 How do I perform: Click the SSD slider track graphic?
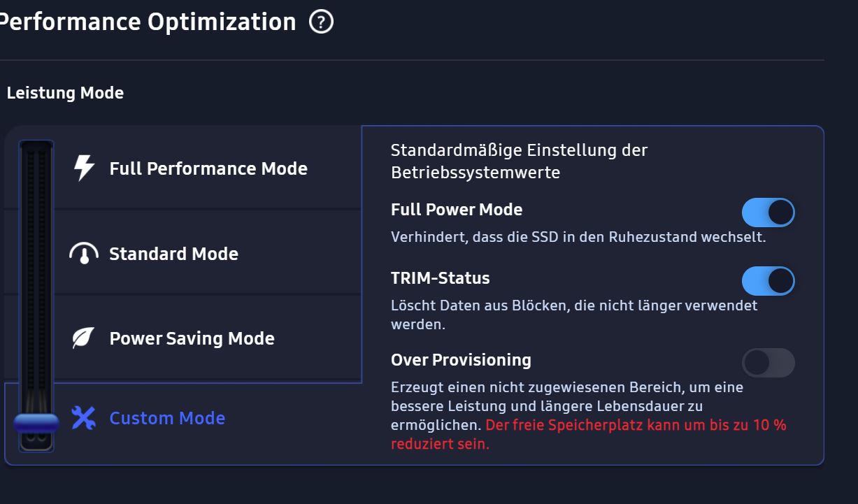(x=36, y=280)
